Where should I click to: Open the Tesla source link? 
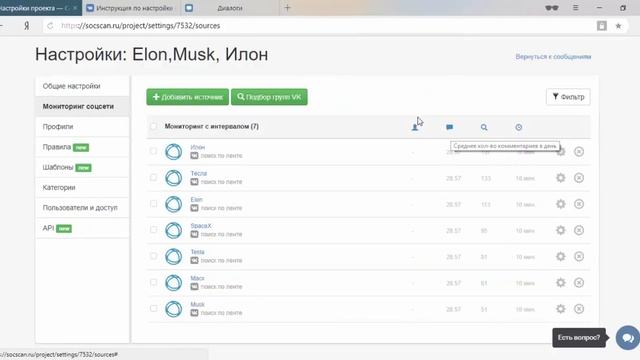tap(197, 252)
